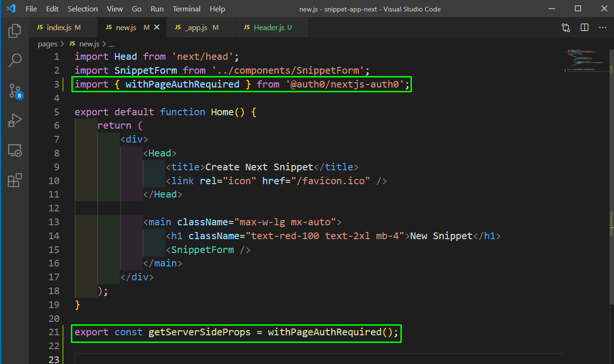Open the View menu

[x=115, y=9]
